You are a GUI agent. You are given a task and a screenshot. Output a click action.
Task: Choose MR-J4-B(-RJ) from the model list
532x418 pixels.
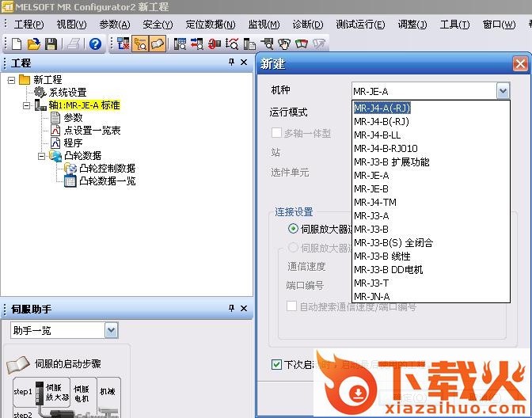coord(381,121)
